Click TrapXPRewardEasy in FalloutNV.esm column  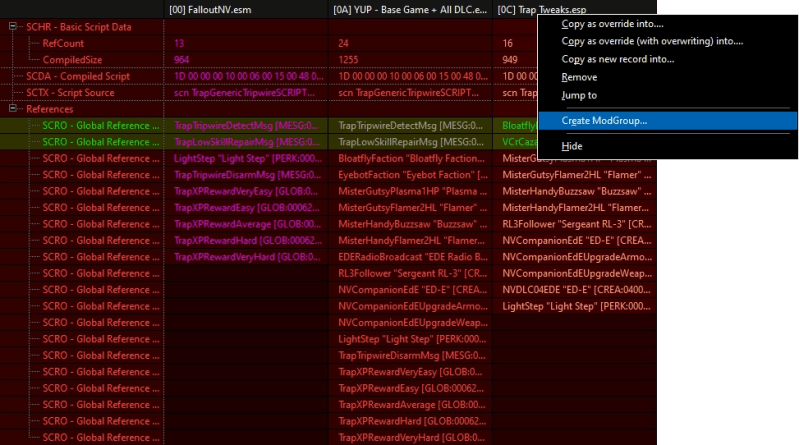click(x=247, y=207)
